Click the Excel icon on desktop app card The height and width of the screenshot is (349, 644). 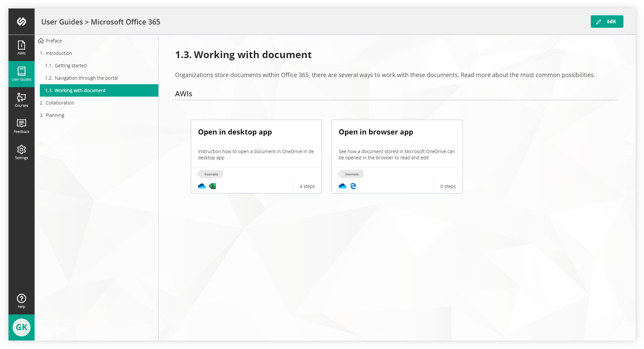click(x=212, y=186)
